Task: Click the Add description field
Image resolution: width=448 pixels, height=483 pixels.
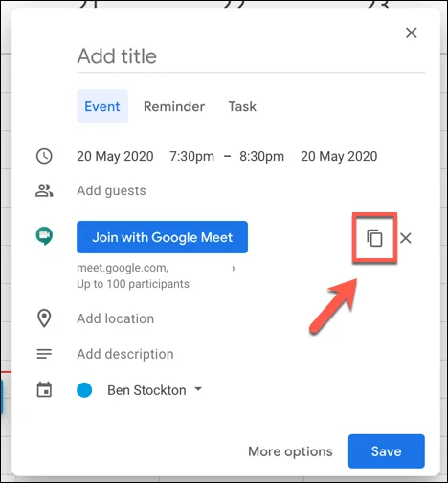Action: point(125,354)
